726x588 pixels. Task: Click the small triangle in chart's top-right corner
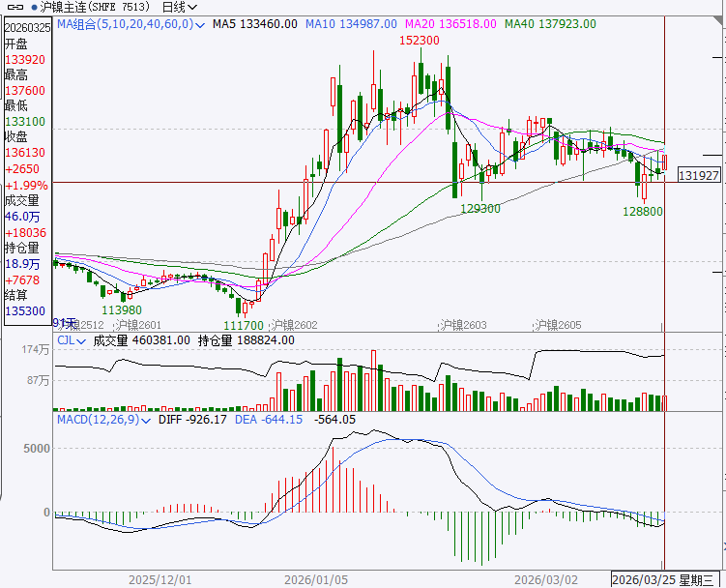point(718,7)
